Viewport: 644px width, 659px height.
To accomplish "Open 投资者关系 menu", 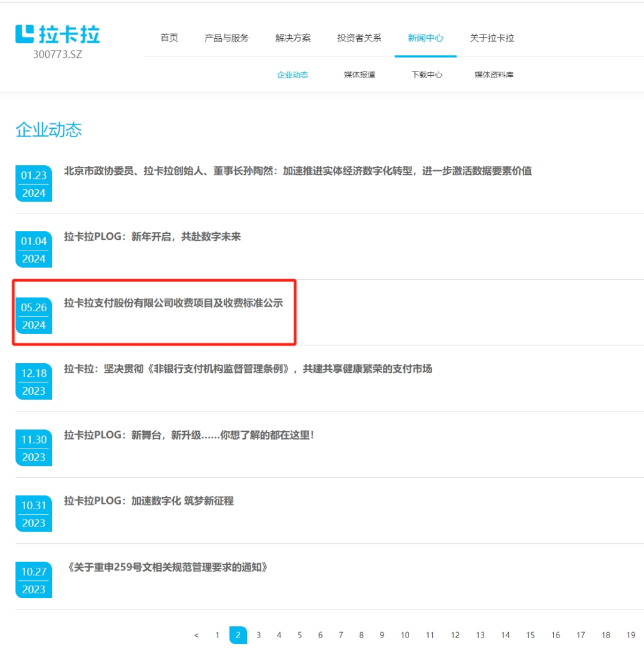I will tap(359, 38).
